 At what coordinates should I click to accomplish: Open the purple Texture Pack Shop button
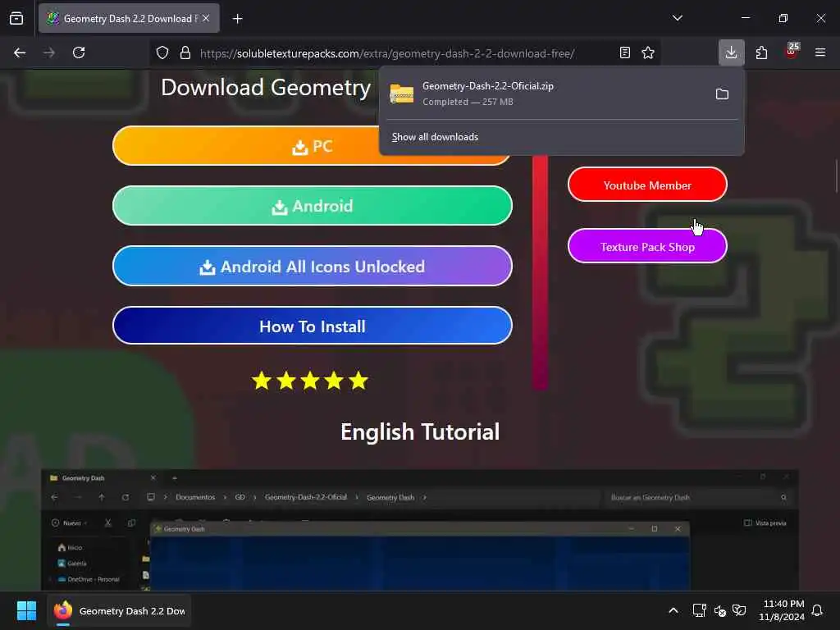pos(647,246)
